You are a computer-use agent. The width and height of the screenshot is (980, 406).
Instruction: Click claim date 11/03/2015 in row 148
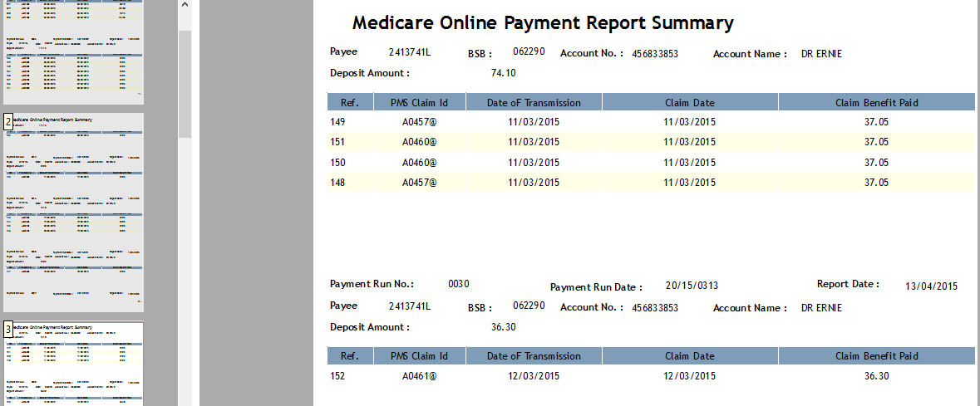pyautogui.click(x=689, y=183)
